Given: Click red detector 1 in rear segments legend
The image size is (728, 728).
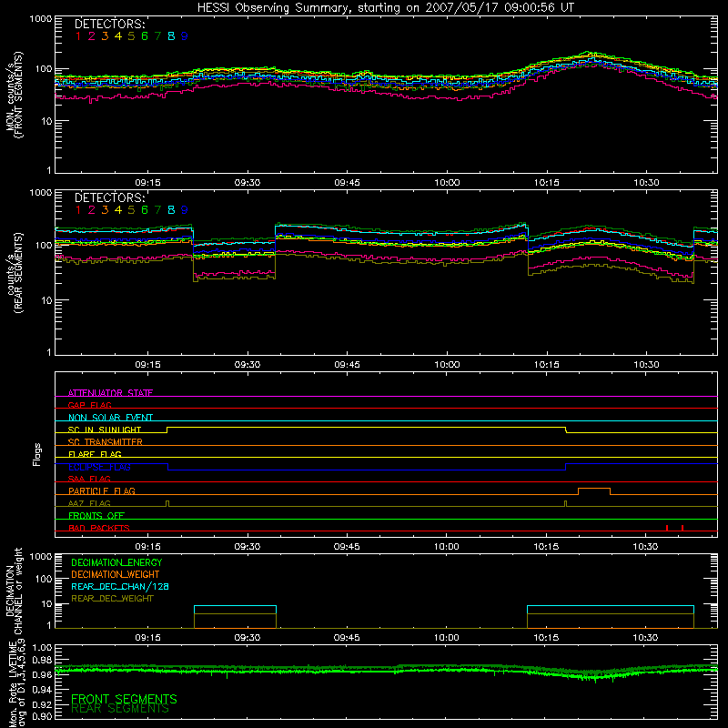Looking at the screenshot, I should pos(78,210).
